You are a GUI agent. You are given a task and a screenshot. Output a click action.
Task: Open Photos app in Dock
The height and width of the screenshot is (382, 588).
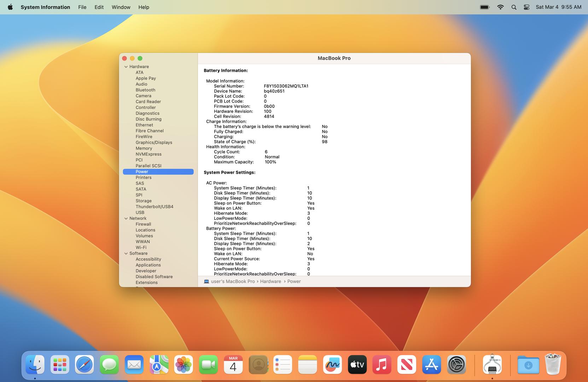coord(184,365)
